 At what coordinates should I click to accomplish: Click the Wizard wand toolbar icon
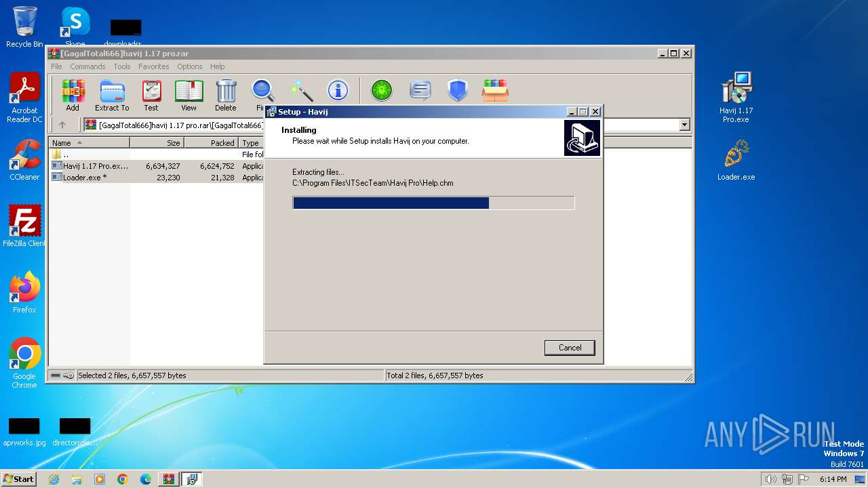click(301, 90)
